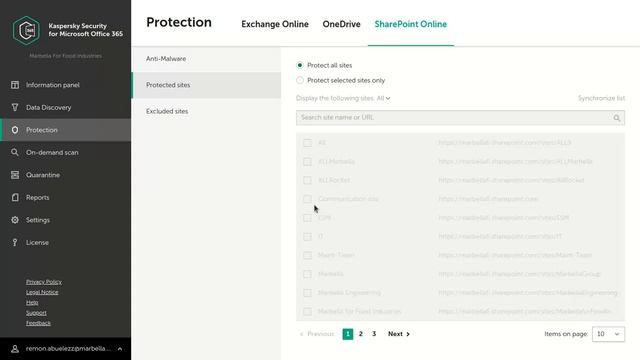Screen dimensions: 640x360
Task: Click the search magnifier icon in site search
Action: [617, 118]
